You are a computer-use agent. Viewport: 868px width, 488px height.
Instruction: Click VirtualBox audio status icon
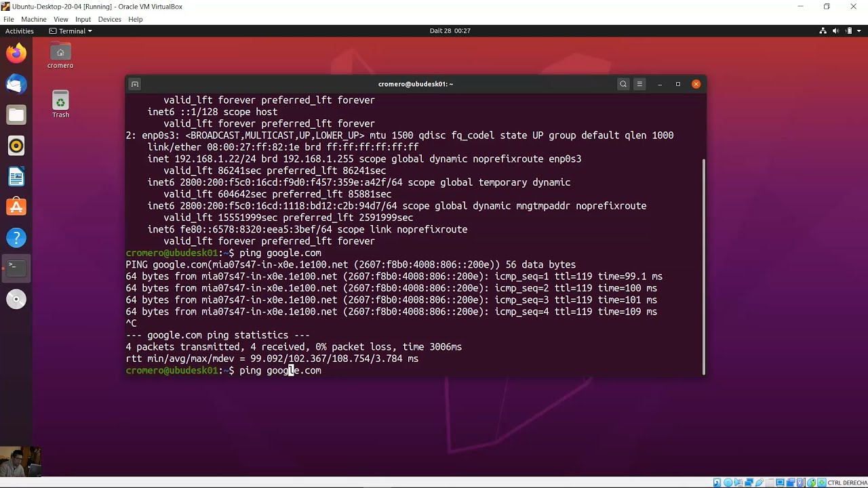coord(738,483)
